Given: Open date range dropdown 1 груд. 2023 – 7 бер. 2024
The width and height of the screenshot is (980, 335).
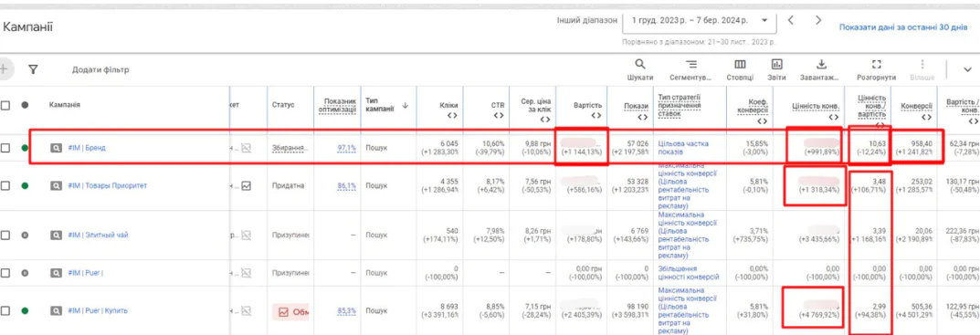Looking at the screenshot, I should click(x=700, y=21).
